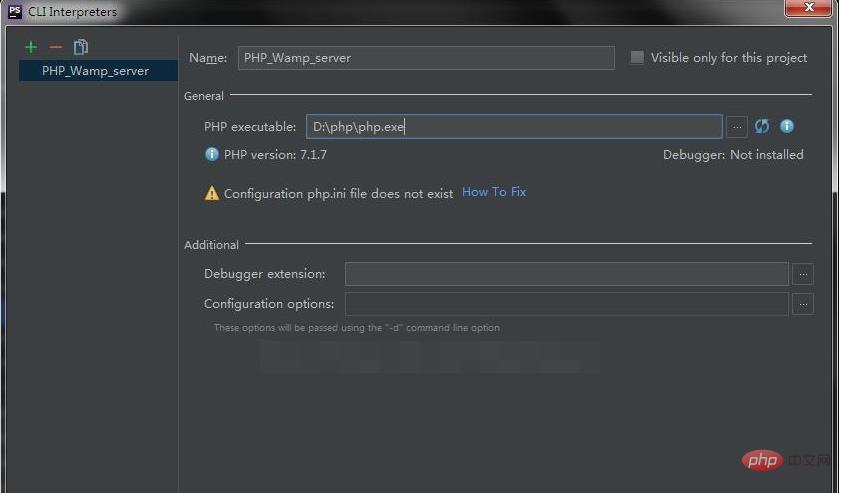Open the How To Fix link
841x493 pixels.
coord(494,192)
